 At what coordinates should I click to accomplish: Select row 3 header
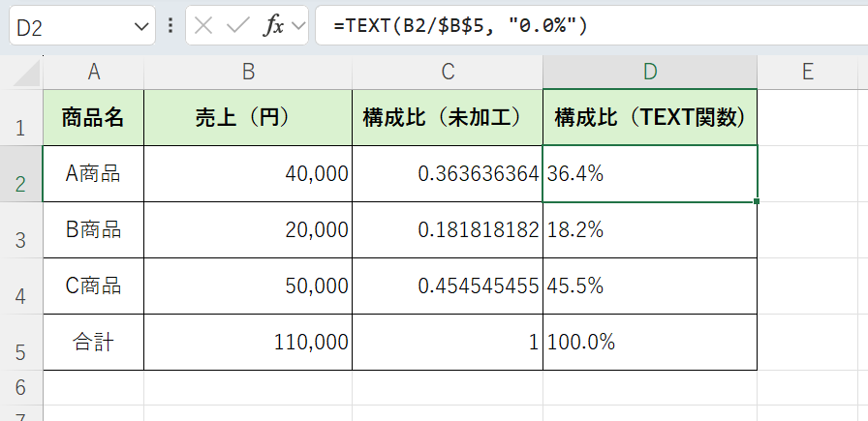click(x=21, y=230)
